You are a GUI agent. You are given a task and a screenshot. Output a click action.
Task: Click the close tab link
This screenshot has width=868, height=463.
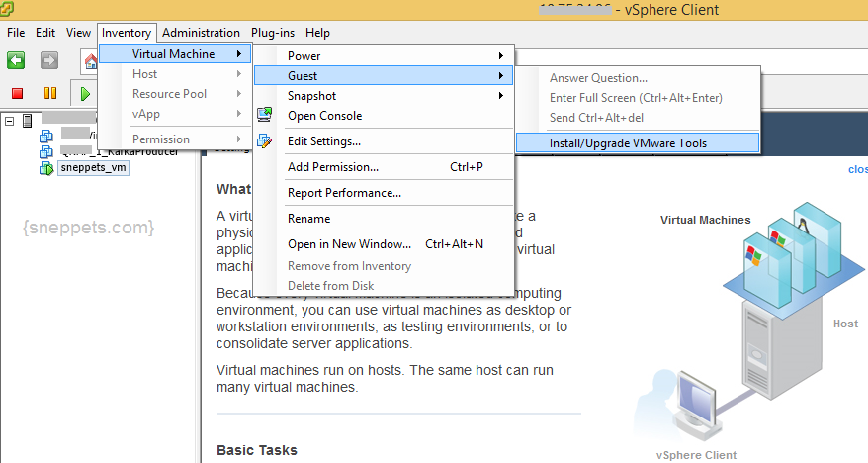point(857,169)
